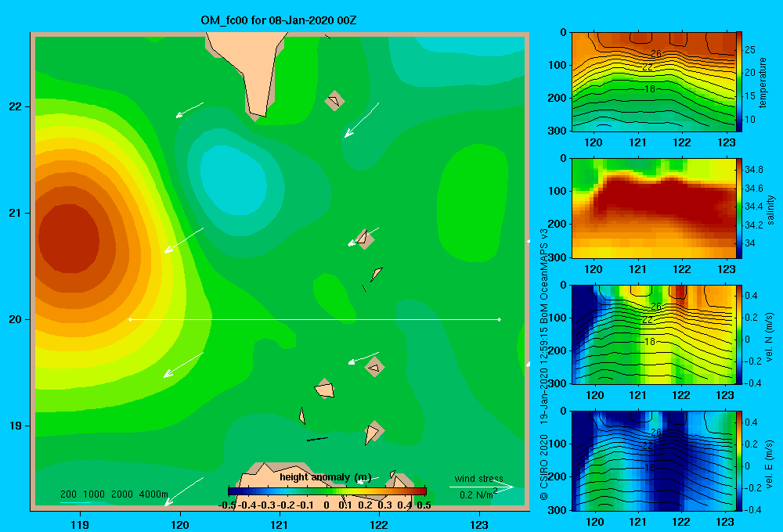This screenshot has width=783, height=532.
Task: Click the "vel. E (m/s)" label
Action: coord(770,463)
